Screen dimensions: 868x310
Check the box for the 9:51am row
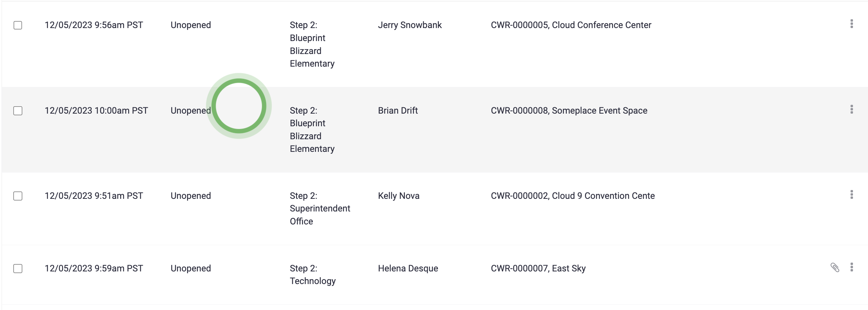click(x=18, y=196)
